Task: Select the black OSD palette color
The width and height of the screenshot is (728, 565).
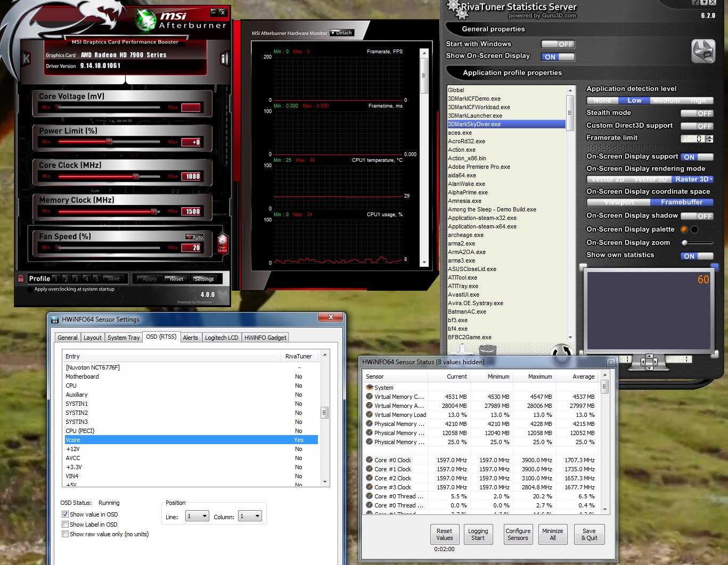Action: [x=694, y=230]
